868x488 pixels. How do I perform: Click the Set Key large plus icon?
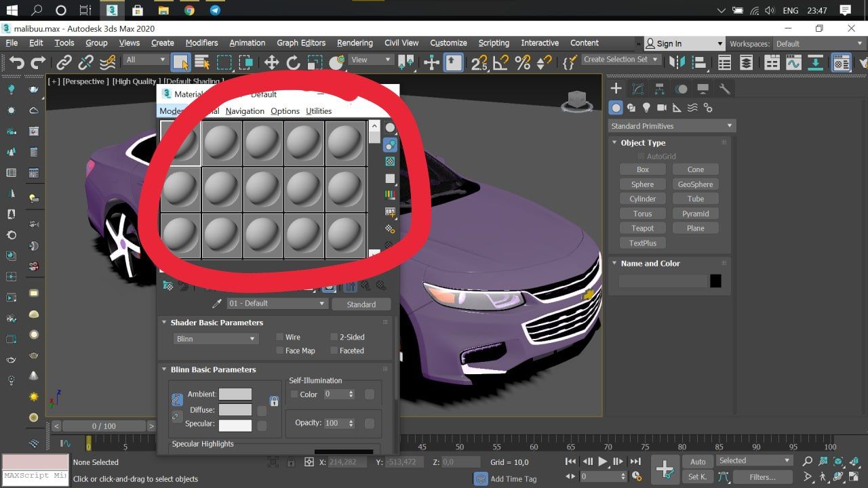(x=665, y=469)
